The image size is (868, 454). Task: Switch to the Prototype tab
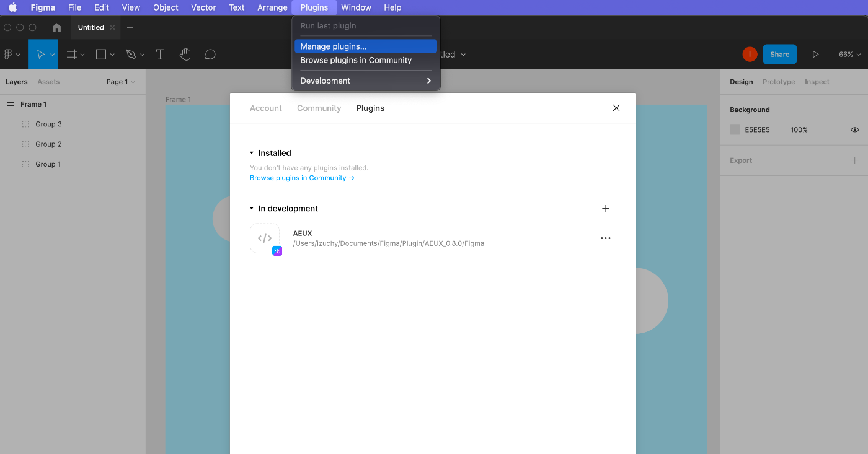tap(779, 82)
